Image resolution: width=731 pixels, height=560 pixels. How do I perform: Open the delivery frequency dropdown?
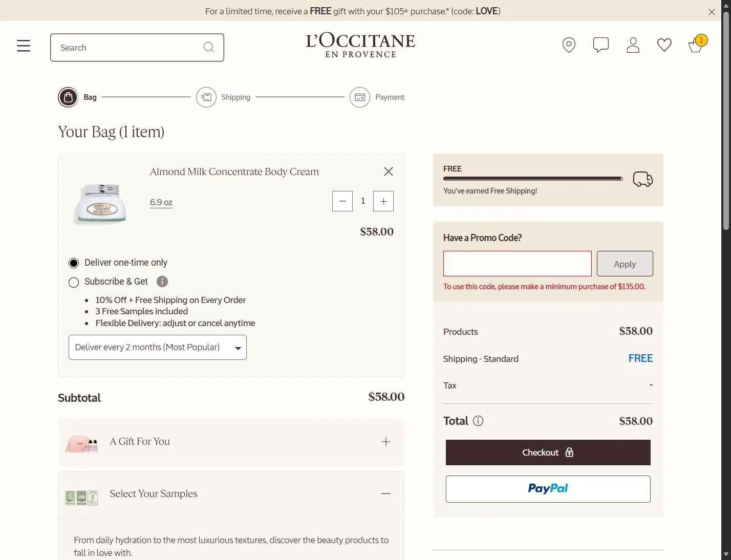(x=158, y=348)
